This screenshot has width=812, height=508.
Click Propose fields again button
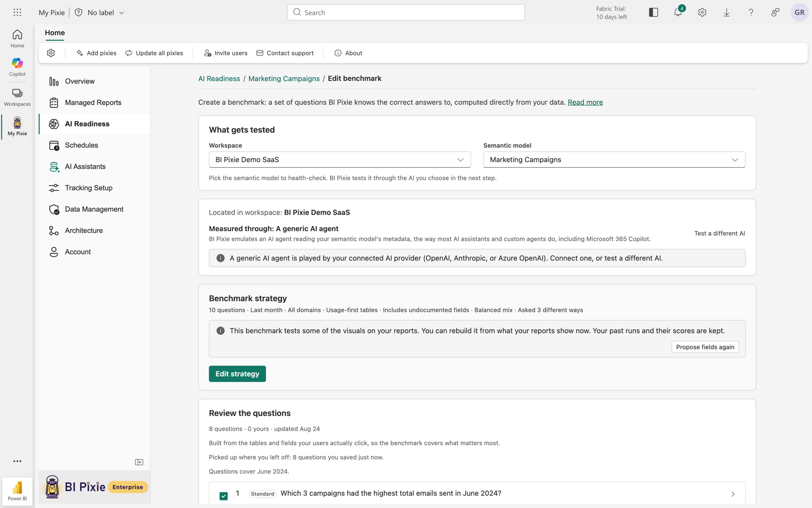pos(705,347)
